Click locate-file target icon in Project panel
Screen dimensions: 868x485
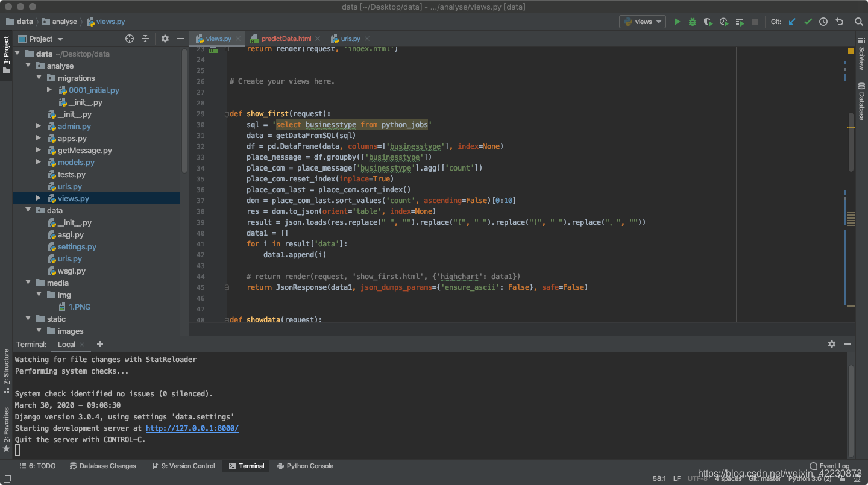click(129, 39)
